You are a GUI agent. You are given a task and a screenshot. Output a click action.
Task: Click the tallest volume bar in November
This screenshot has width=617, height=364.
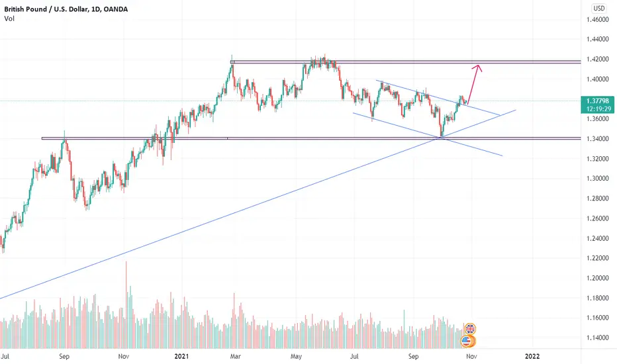[x=126, y=305]
